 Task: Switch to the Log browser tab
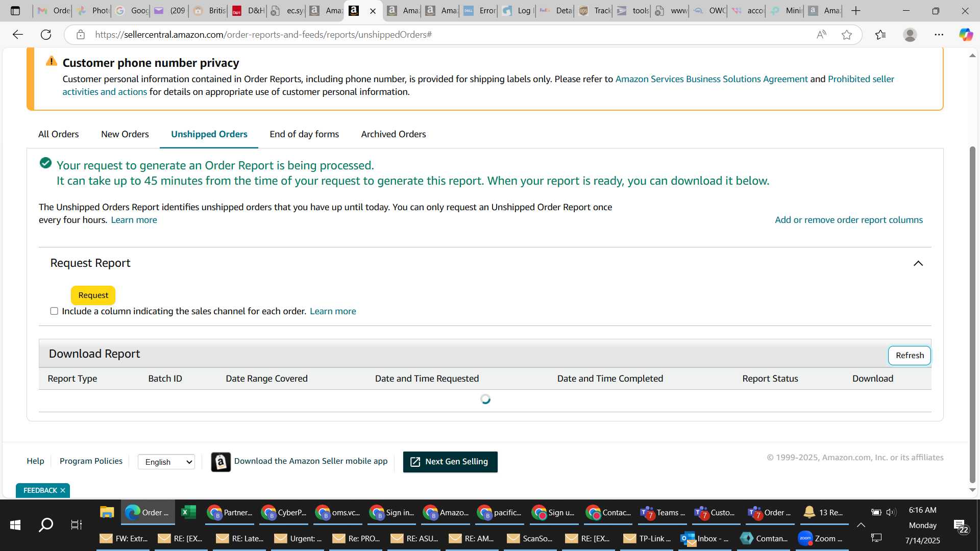tap(517, 11)
